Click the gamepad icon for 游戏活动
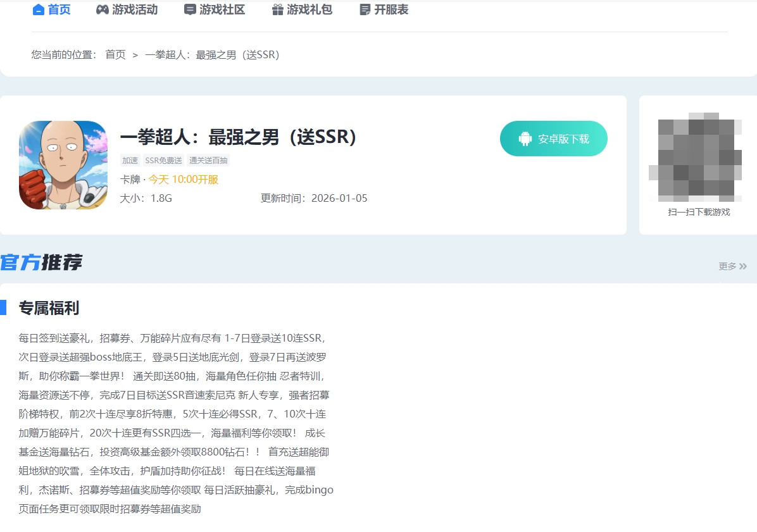This screenshot has width=757, height=532. [x=102, y=10]
